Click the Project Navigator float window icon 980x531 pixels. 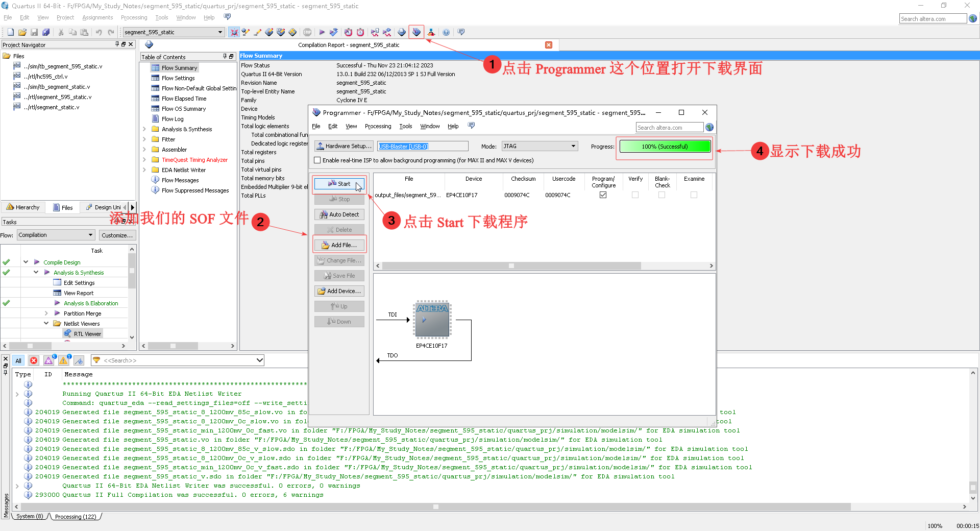[x=124, y=44]
